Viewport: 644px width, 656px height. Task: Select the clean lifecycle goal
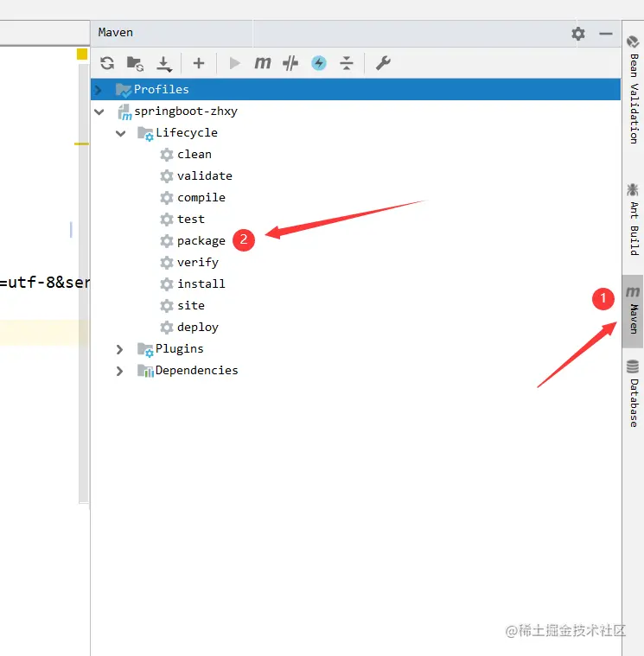[x=194, y=155]
